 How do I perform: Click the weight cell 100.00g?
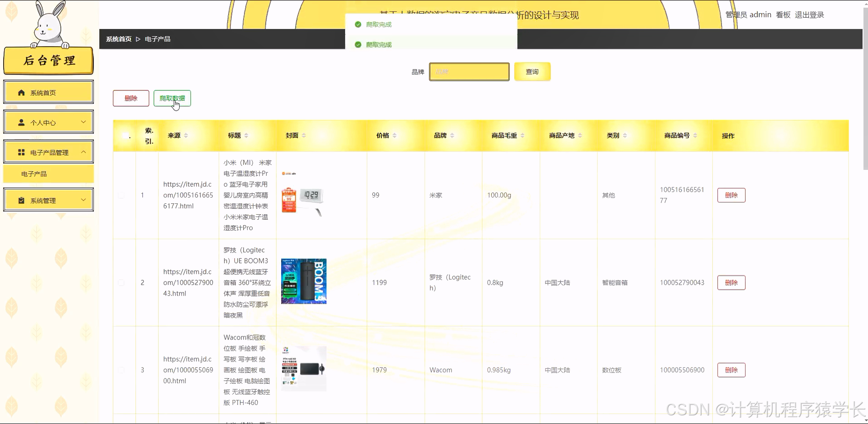click(x=499, y=195)
